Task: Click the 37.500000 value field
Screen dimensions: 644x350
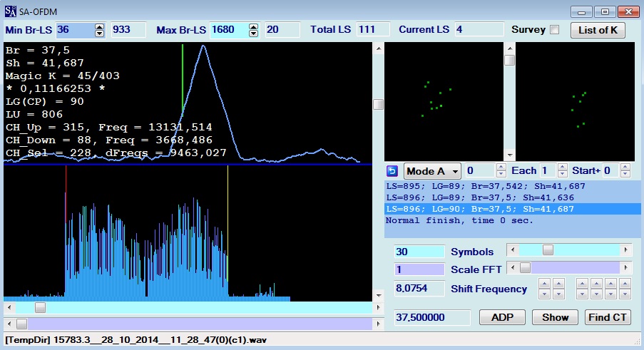Action: [432, 317]
